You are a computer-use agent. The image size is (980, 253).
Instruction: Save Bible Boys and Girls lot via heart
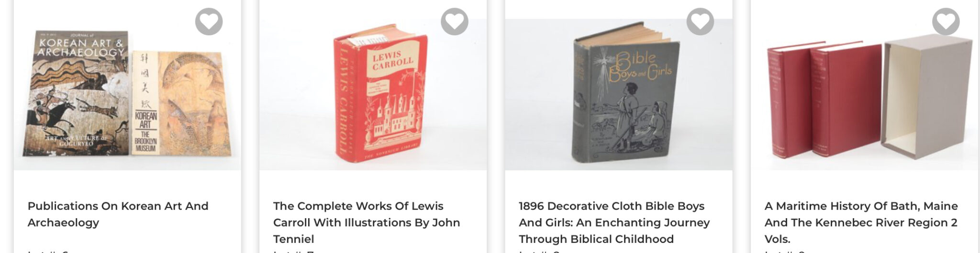coord(700,22)
